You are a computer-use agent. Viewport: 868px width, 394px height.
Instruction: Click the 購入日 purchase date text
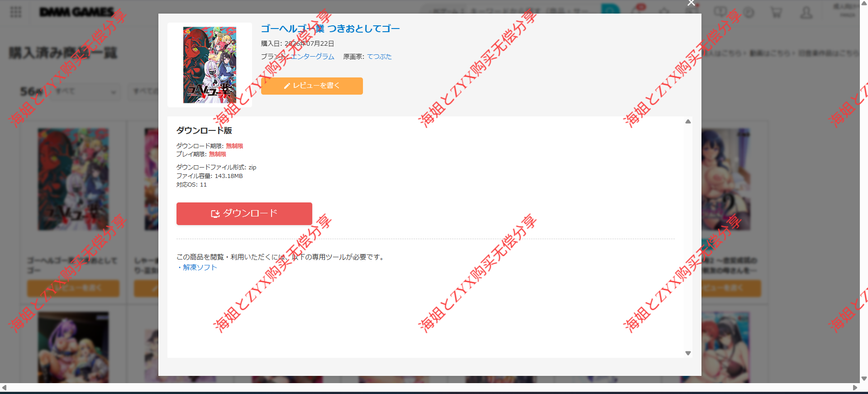(x=297, y=43)
